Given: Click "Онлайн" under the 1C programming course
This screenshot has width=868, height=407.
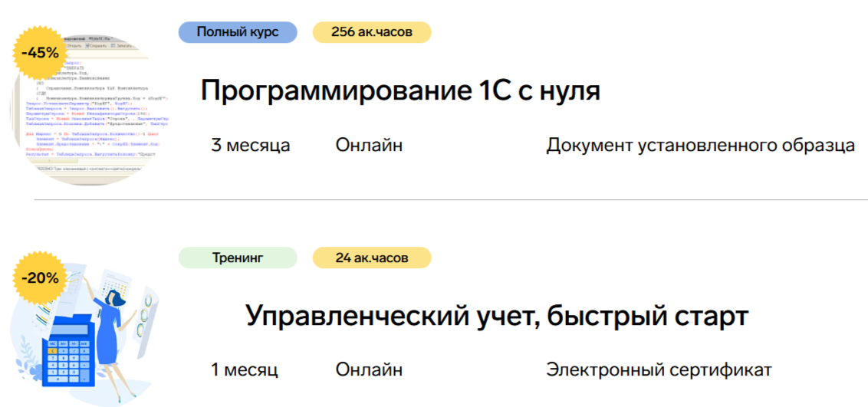Looking at the screenshot, I should 369,145.
